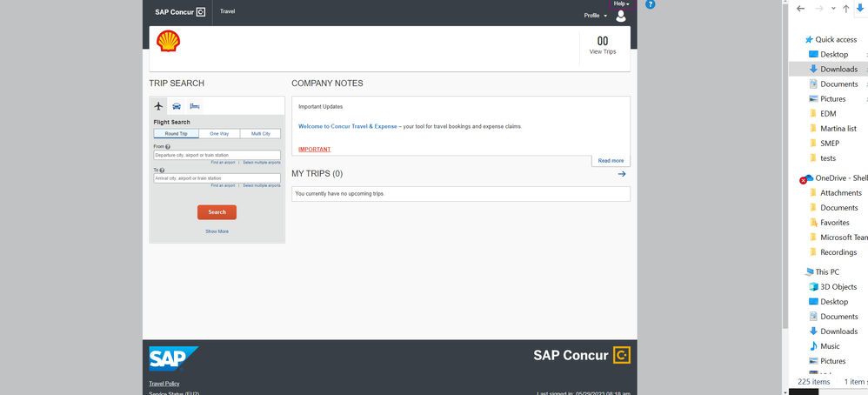The image size is (868, 395).
Task: Click the red IMPORTANT link
Action: (315, 150)
